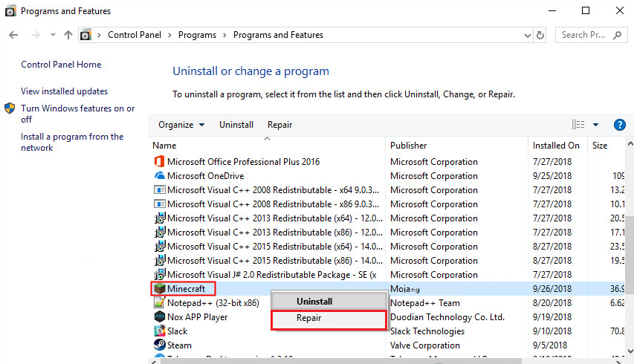Click Duodian Technology Co. Ltd. cell
The image size is (634, 364).
click(x=447, y=317)
